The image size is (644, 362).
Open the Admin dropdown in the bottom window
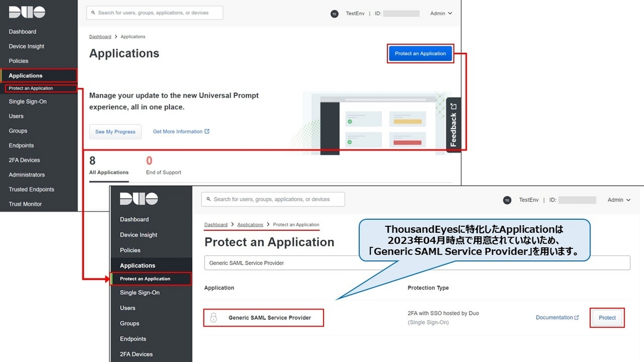point(619,200)
